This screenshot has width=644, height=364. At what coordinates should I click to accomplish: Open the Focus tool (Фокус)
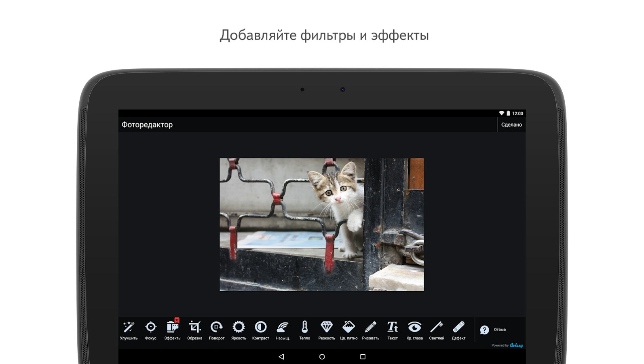coord(151,330)
